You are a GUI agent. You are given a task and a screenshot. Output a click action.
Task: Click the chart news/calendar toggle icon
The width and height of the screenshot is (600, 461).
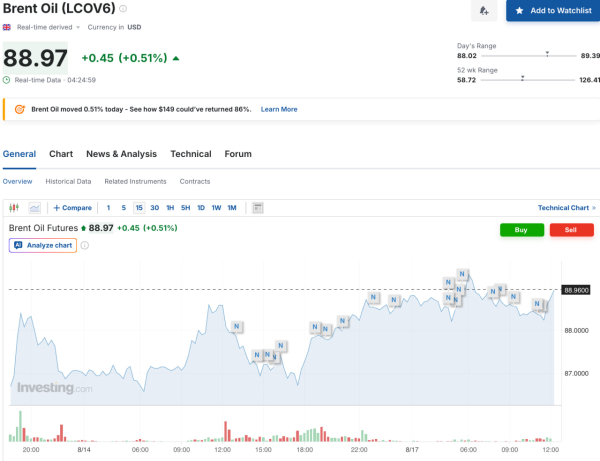click(x=258, y=208)
